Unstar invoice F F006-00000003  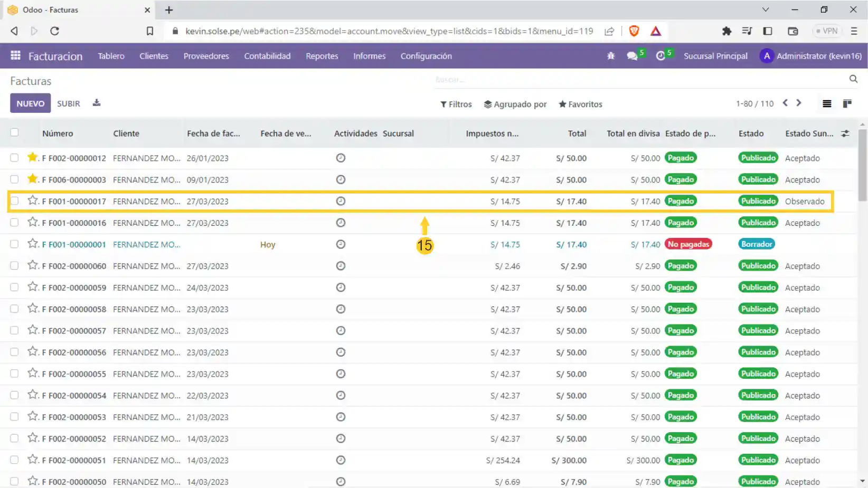(33, 179)
